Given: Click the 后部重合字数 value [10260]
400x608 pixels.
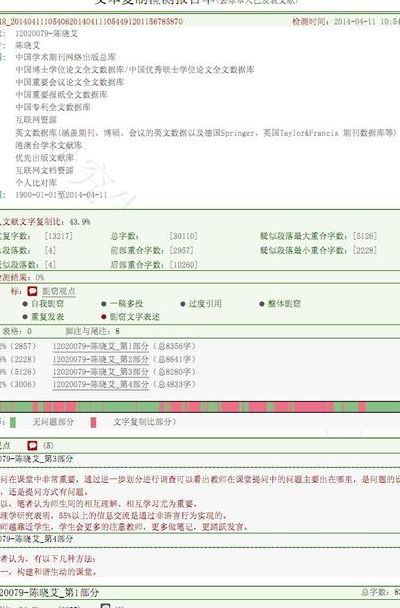Looking at the screenshot, I should [183, 264].
